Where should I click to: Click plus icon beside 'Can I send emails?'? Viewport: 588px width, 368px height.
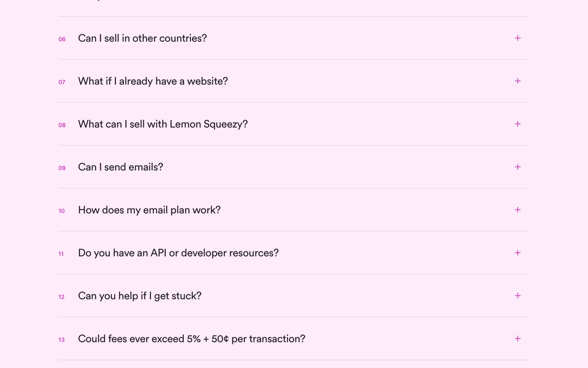click(517, 167)
